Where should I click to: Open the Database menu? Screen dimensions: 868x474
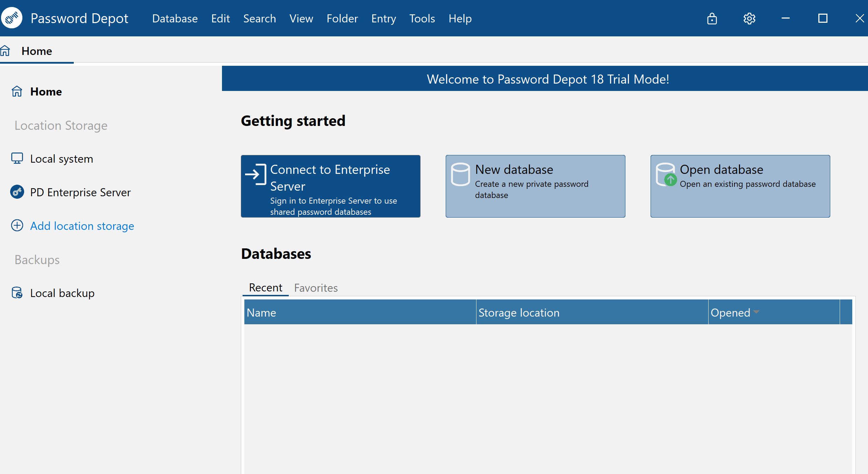(x=175, y=18)
